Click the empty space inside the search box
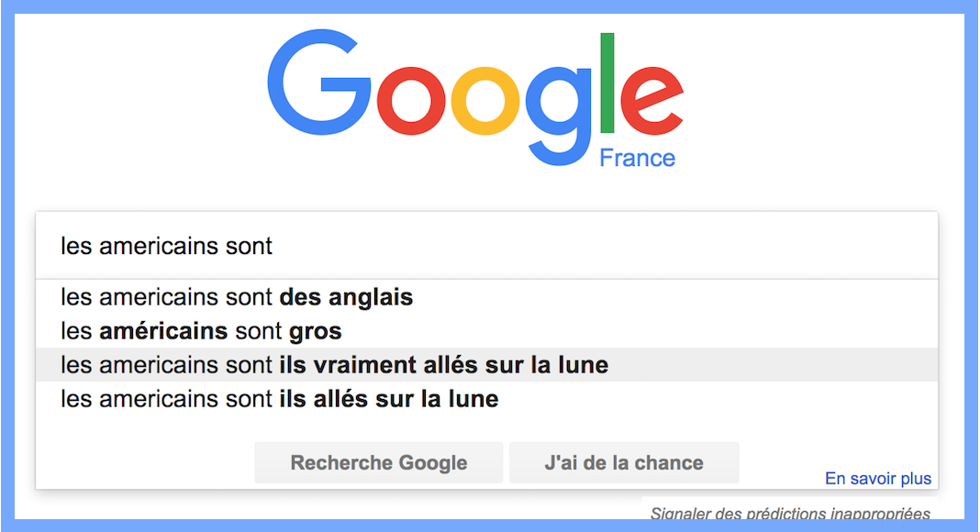980x532 pixels. tap(600, 246)
